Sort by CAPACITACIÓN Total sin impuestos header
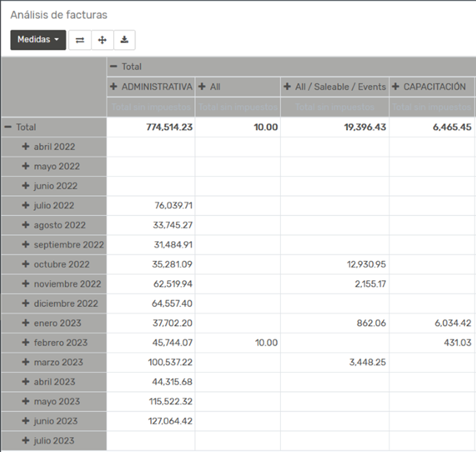This screenshot has height=452, width=476. 432,107
